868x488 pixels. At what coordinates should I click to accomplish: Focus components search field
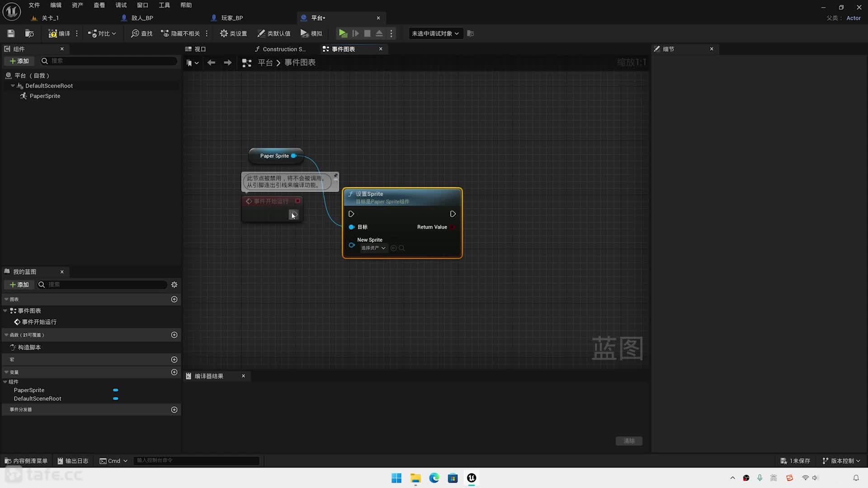pyautogui.click(x=108, y=61)
